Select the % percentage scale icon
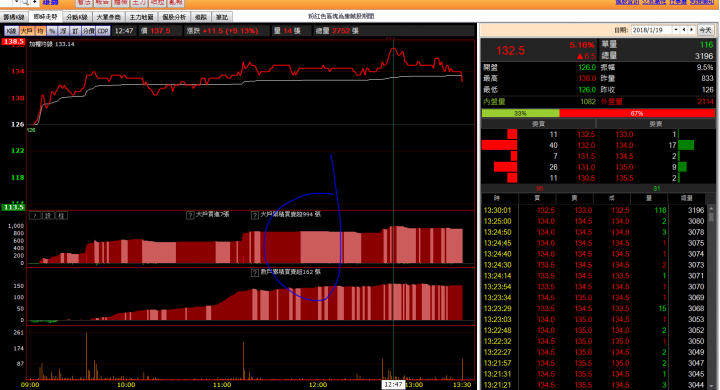The height and width of the screenshot is (390, 720). tap(51, 31)
